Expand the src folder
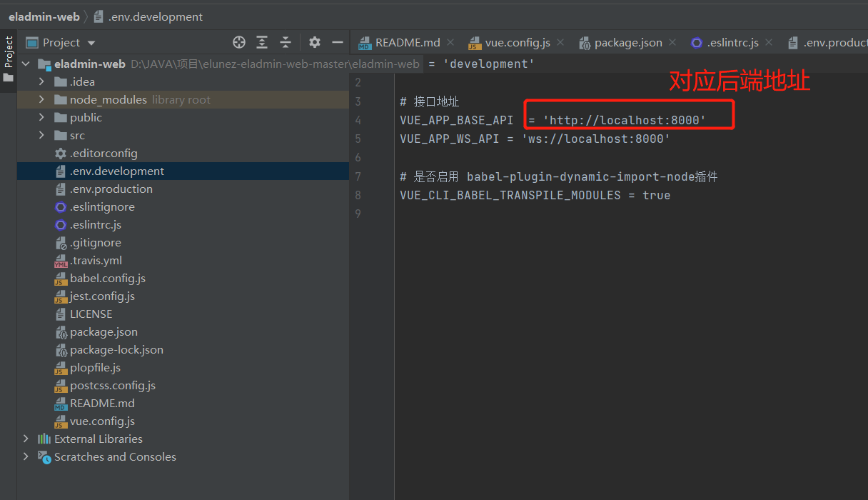The width and height of the screenshot is (868, 500). (x=41, y=136)
